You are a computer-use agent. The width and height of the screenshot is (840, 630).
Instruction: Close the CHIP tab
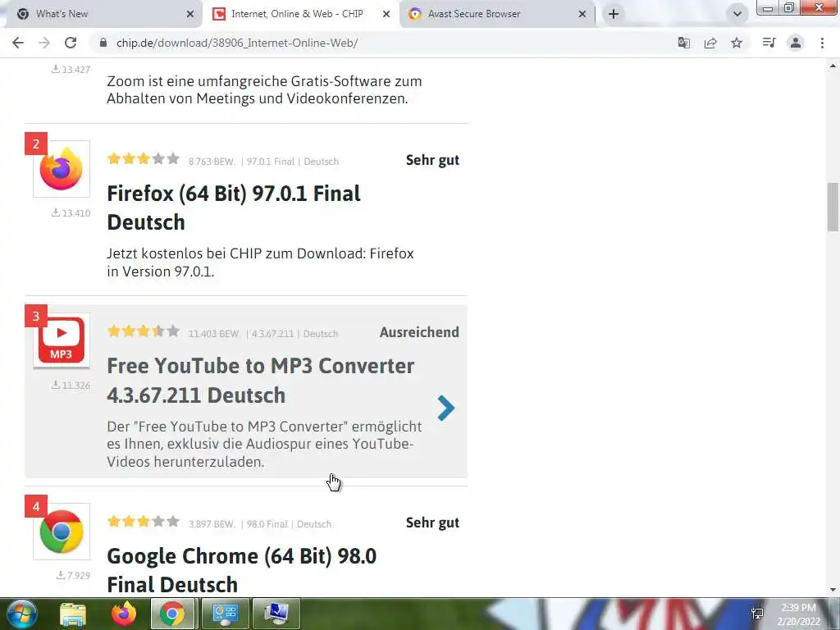(386, 15)
